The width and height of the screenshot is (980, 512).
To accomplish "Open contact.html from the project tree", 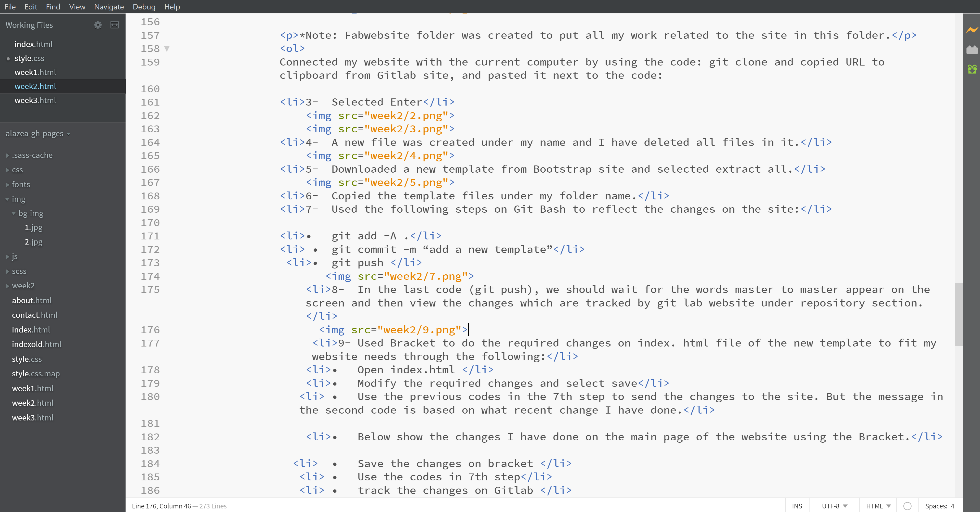I will [35, 315].
